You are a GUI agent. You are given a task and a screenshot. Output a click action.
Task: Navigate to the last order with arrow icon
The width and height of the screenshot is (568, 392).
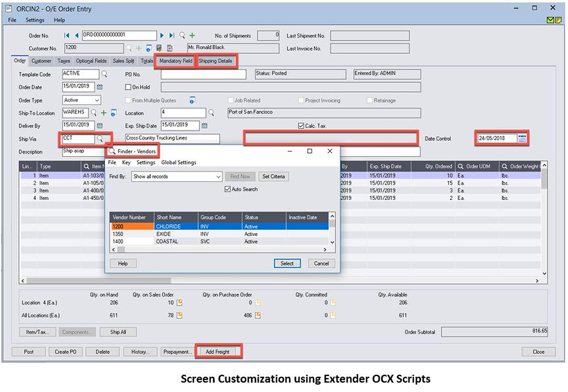(x=171, y=36)
